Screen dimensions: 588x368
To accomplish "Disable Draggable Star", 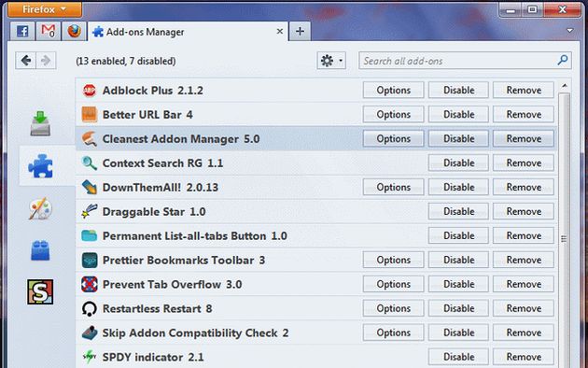I will [458, 212].
